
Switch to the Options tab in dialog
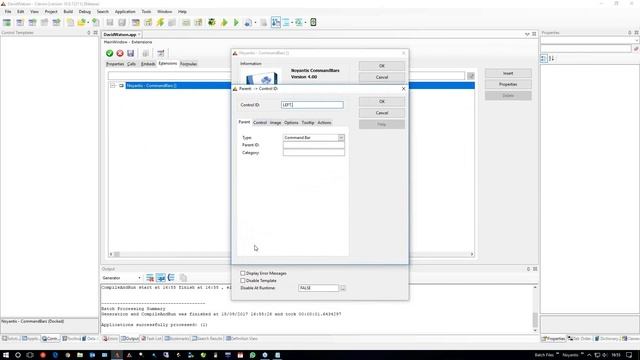(x=291, y=122)
